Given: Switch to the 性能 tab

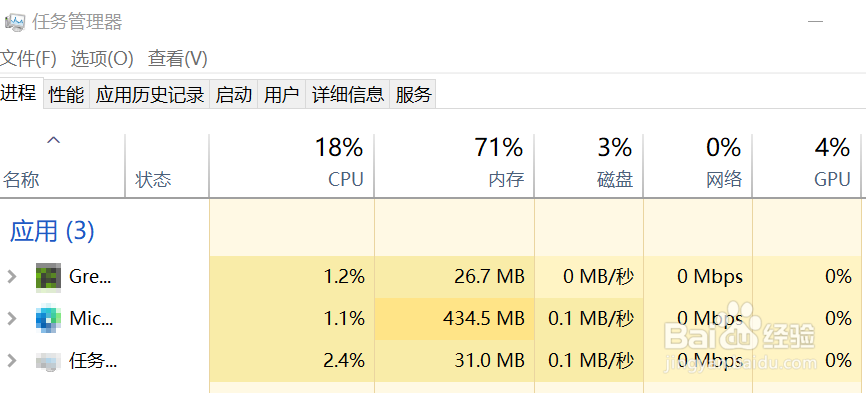Looking at the screenshot, I should pos(66,95).
